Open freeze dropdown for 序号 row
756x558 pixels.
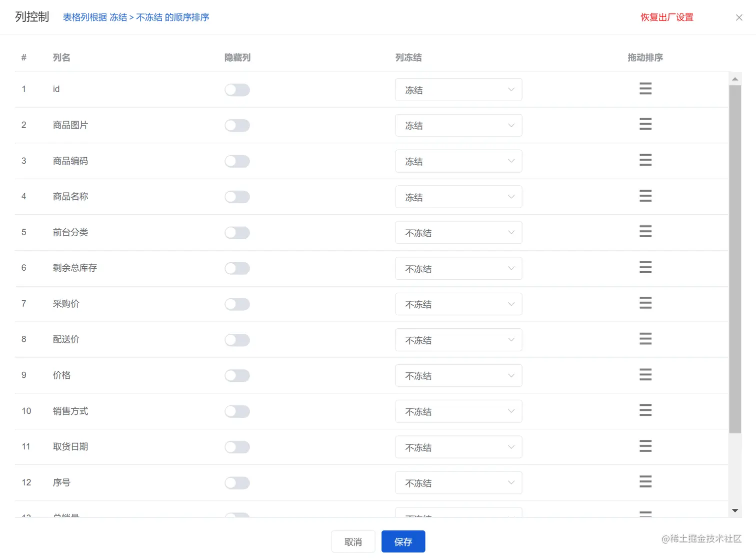coord(458,483)
